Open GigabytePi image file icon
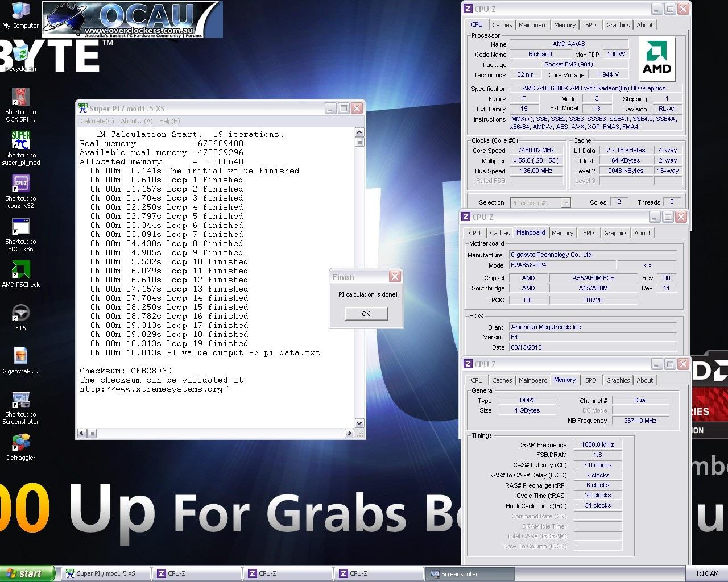728x582 pixels. point(20,361)
